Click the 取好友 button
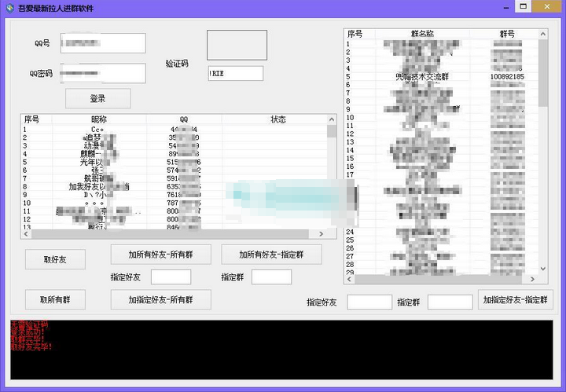This screenshot has height=392, width=566. [x=55, y=259]
